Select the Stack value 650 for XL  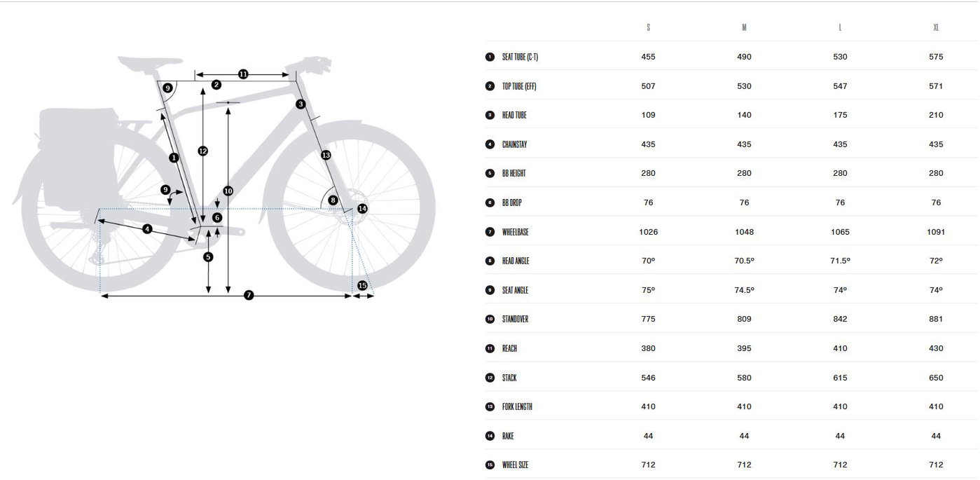point(936,378)
